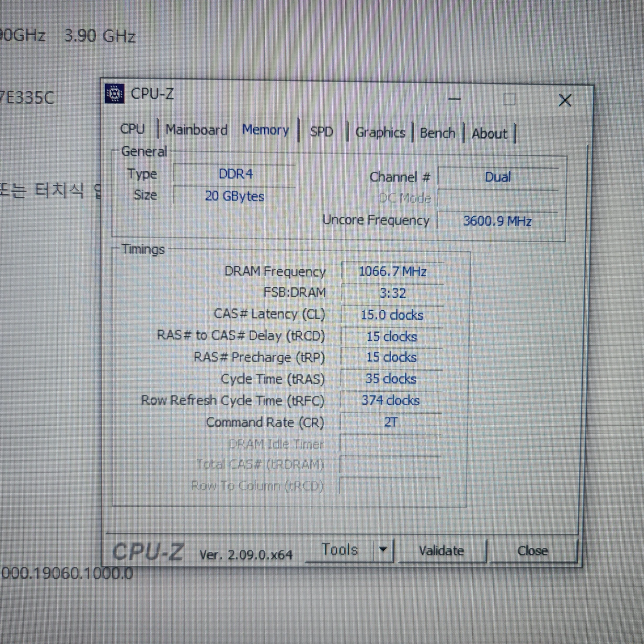Click the 3.90 GHz text in background window
Viewport: 644px width, 644px height.
pos(100,36)
